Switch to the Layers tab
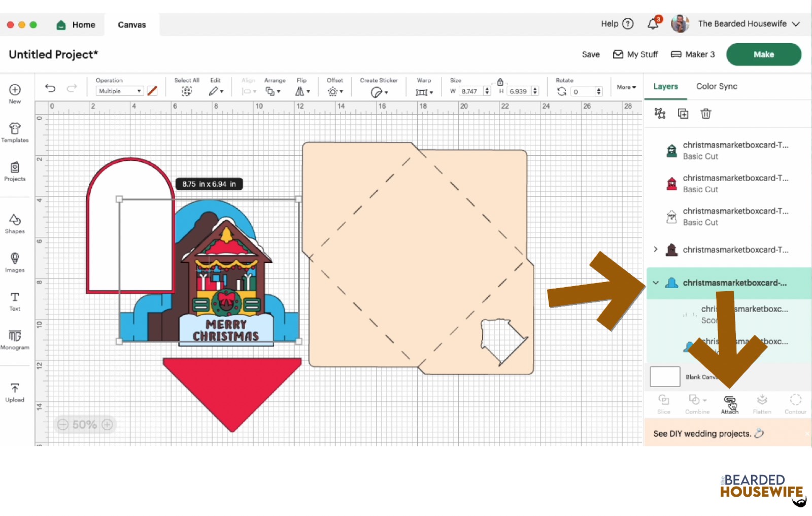Image resolution: width=812 pixels, height=516 pixels. coord(665,86)
